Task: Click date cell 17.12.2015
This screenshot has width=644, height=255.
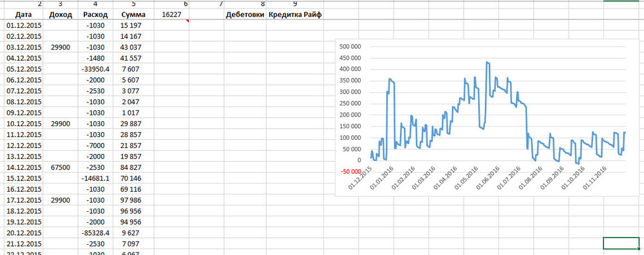Action: 24,200
